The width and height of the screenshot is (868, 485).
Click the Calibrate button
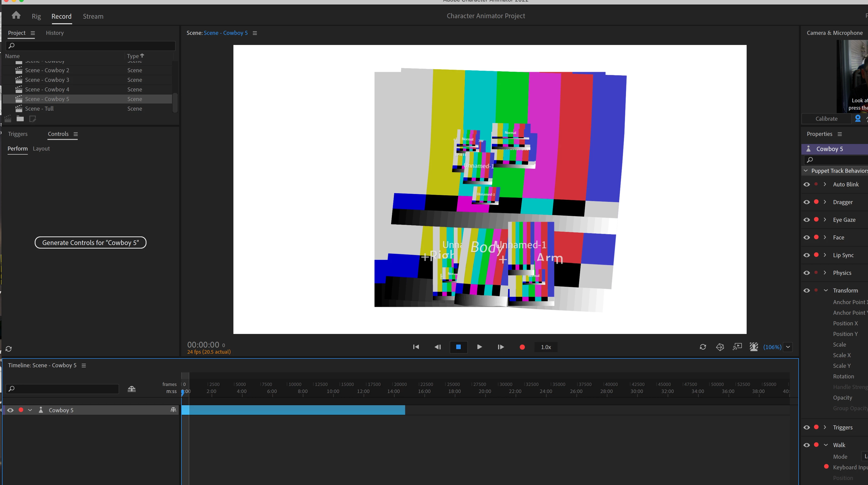[826, 119]
